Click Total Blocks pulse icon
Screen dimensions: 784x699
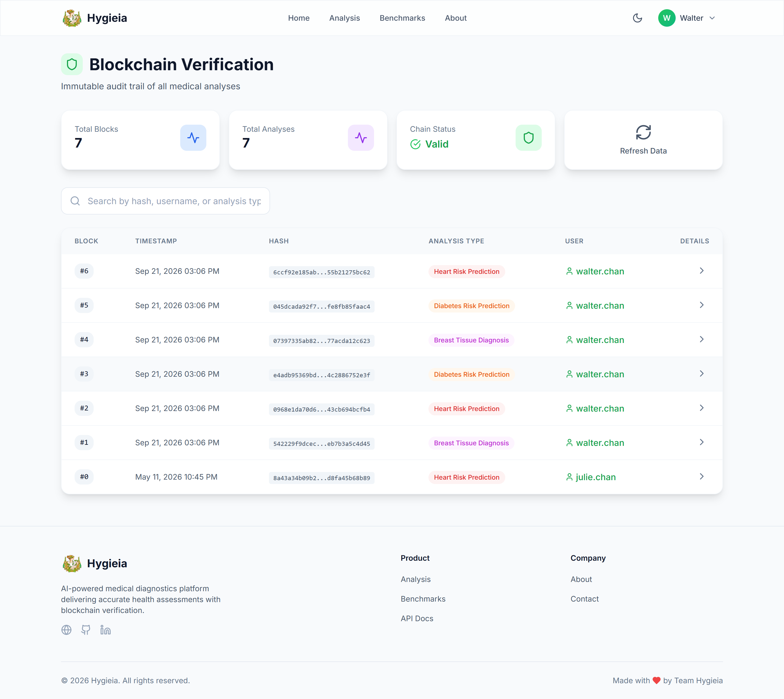pyautogui.click(x=193, y=137)
